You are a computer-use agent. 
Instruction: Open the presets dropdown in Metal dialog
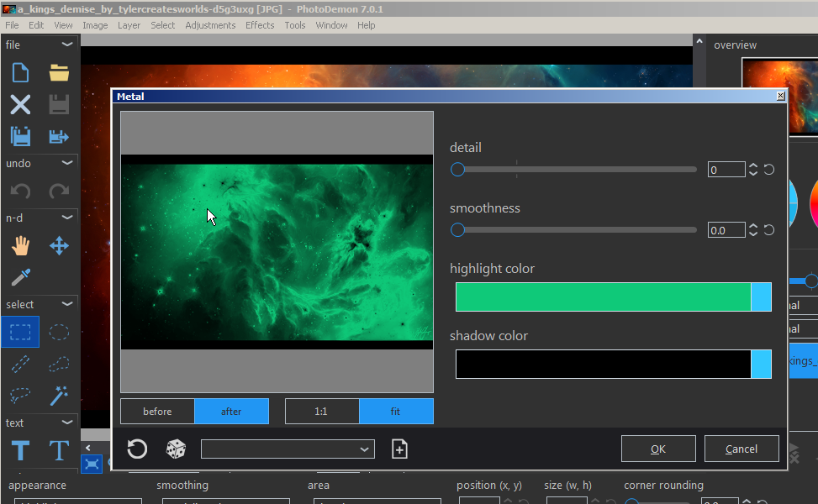pyautogui.click(x=288, y=449)
